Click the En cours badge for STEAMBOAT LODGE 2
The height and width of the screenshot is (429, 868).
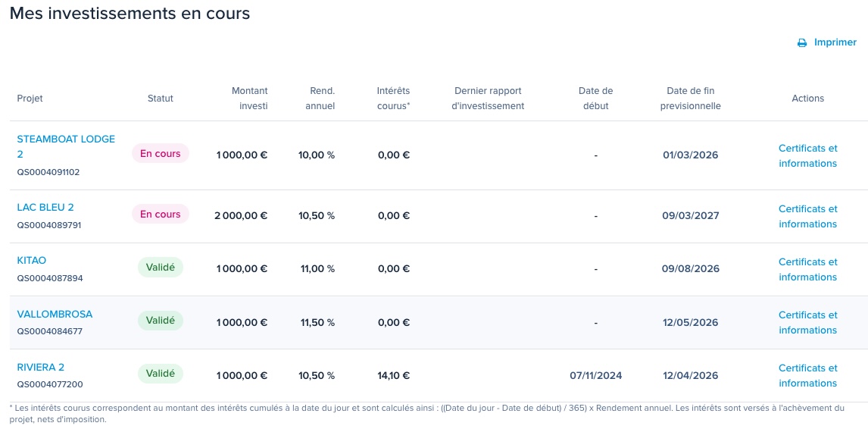[161, 154]
